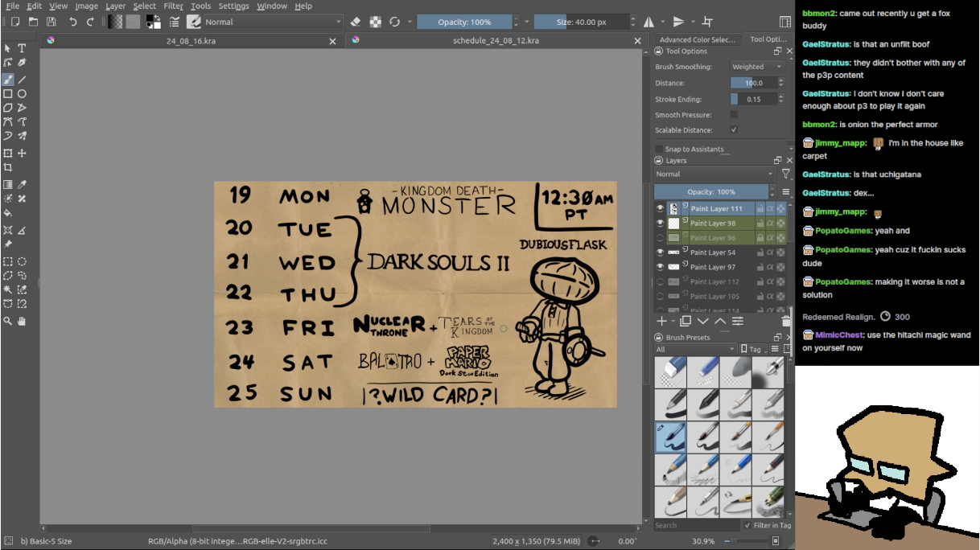Select the Crop tool

pos(8,168)
